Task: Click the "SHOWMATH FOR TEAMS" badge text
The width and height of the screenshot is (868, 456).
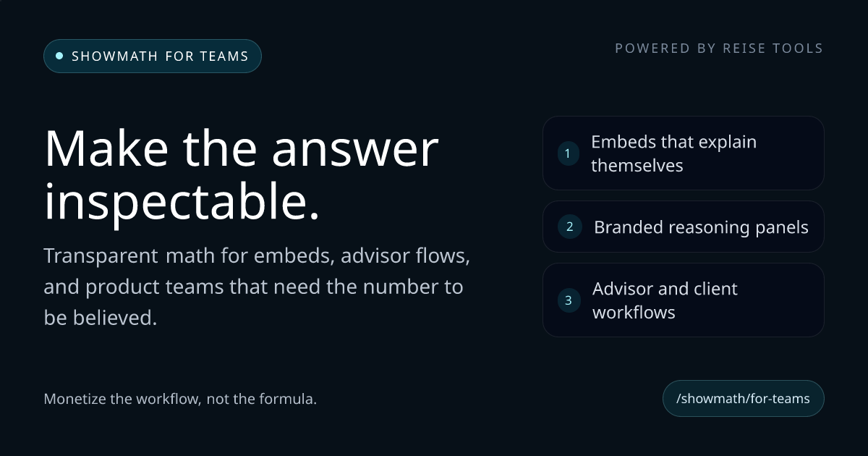Action: (160, 56)
